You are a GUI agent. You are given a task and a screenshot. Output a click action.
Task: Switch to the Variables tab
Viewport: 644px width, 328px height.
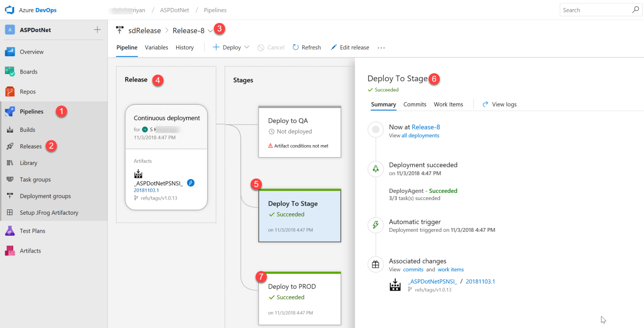click(x=156, y=47)
